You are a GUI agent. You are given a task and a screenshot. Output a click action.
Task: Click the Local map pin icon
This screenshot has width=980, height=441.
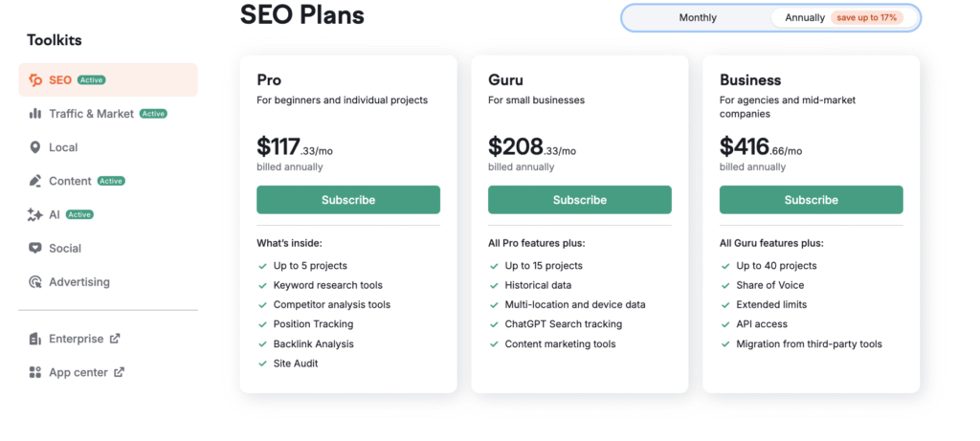35,147
